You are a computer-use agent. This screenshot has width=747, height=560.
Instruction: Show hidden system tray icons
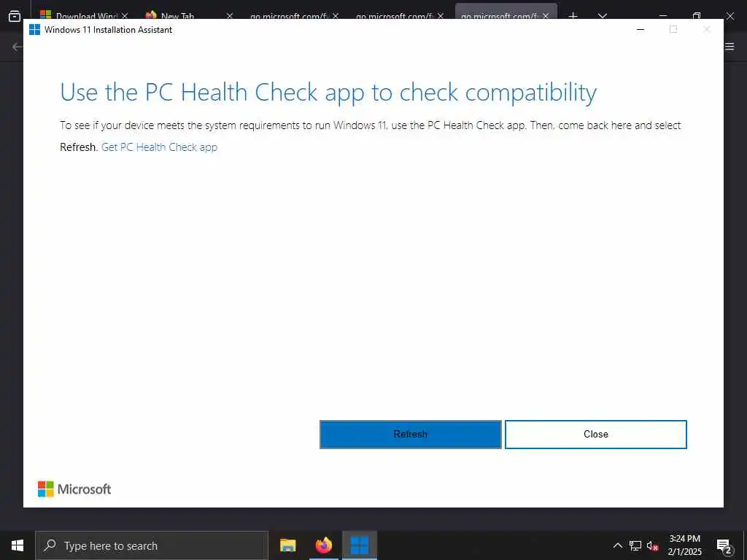pyautogui.click(x=617, y=545)
